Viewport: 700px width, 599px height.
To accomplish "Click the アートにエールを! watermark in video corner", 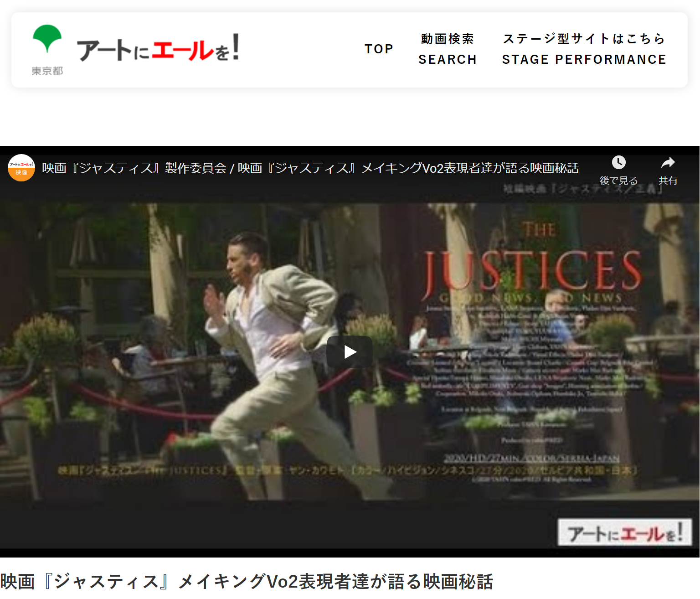I will pos(625,532).
